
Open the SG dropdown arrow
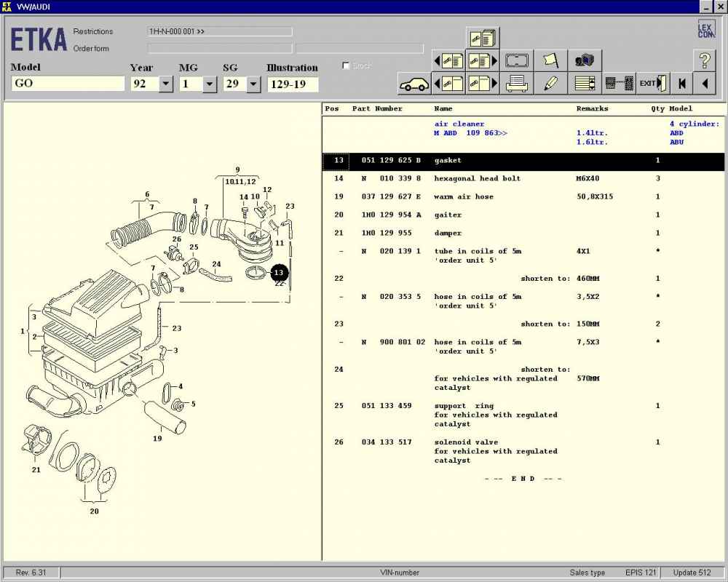pyautogui.click(x=253, y=84)
